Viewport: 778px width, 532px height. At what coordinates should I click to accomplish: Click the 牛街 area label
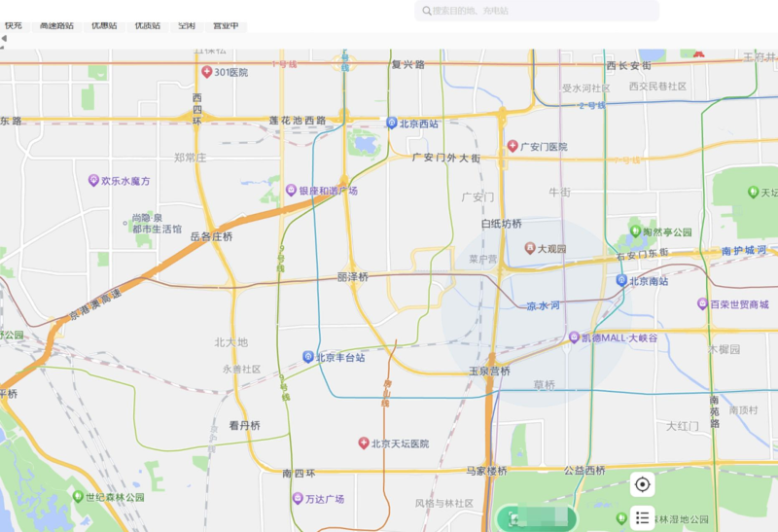560,192
